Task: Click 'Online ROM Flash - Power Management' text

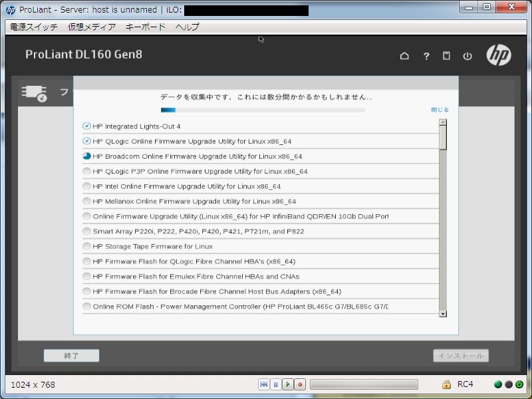Action: (x=241, y=307)
